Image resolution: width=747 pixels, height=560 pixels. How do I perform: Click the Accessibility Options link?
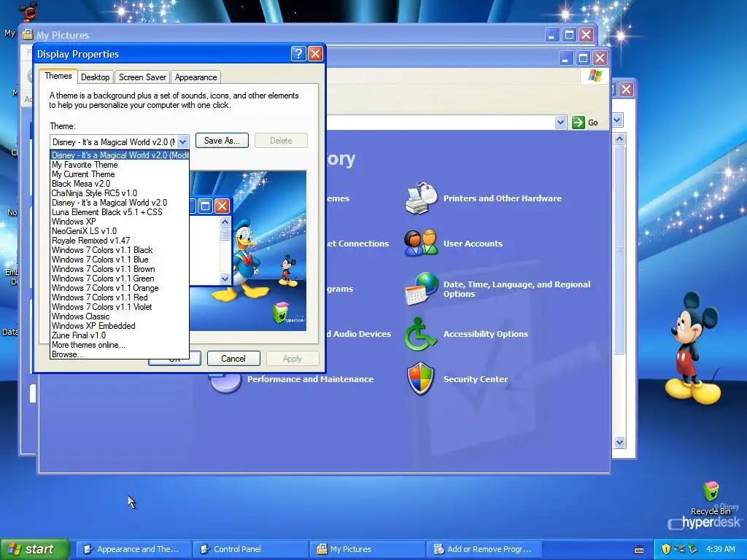click(x=485, y=334)
